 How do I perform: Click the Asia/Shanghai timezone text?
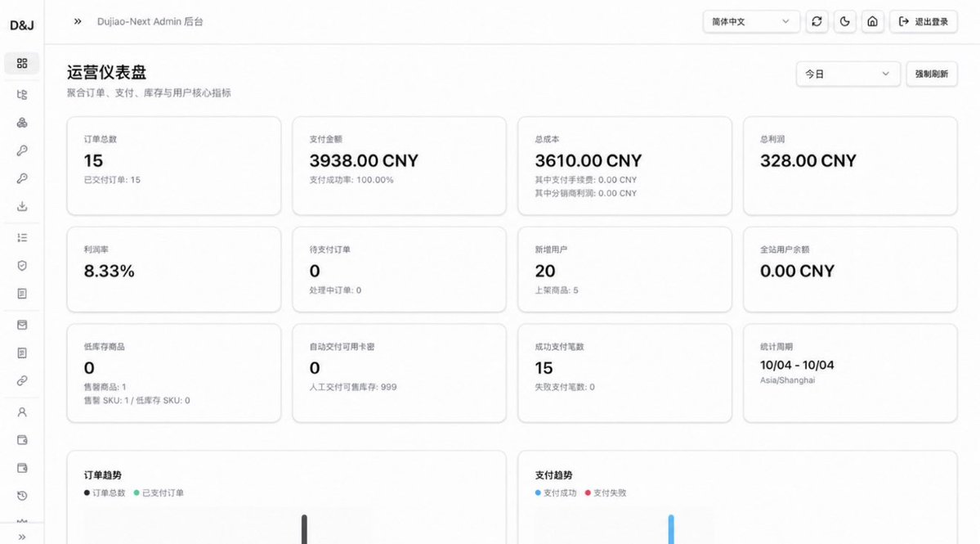point(787,380)
